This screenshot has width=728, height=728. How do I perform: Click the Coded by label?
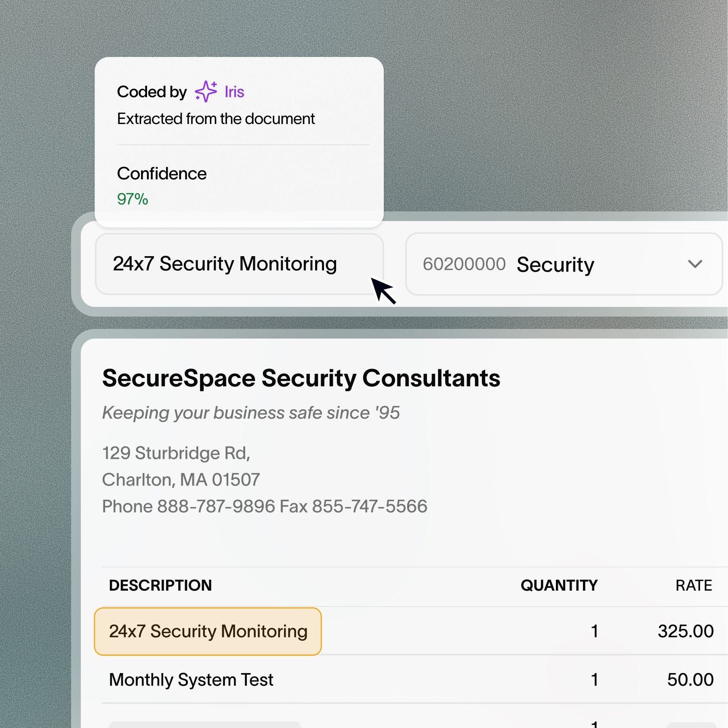pyautogui.click(x=152, y=92)
